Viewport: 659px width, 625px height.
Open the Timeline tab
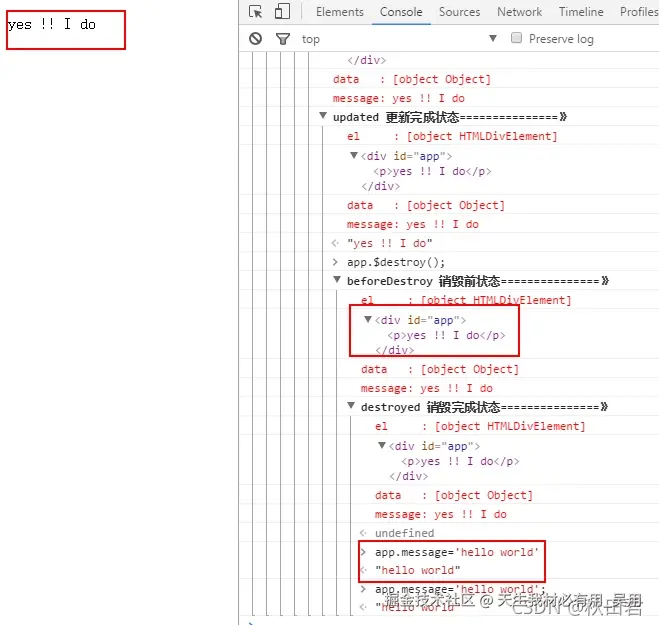point(581,12)
